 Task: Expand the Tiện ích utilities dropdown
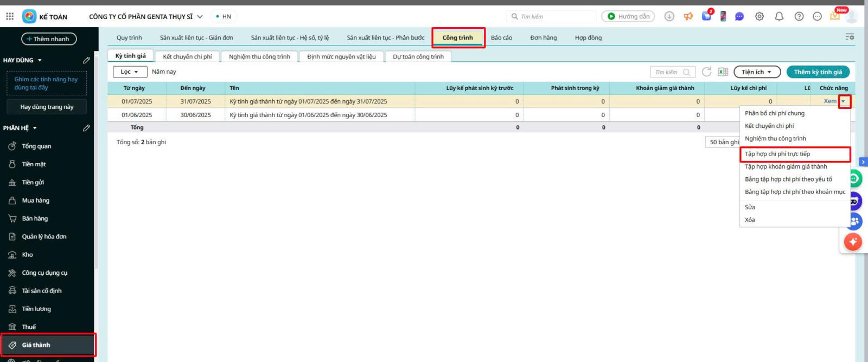(757, 72)
